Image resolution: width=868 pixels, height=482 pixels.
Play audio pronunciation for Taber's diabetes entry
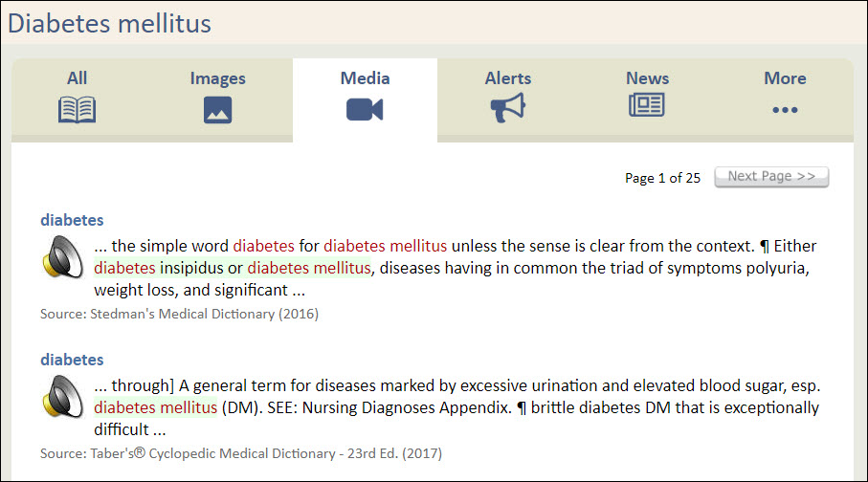[x=63, y=396]
